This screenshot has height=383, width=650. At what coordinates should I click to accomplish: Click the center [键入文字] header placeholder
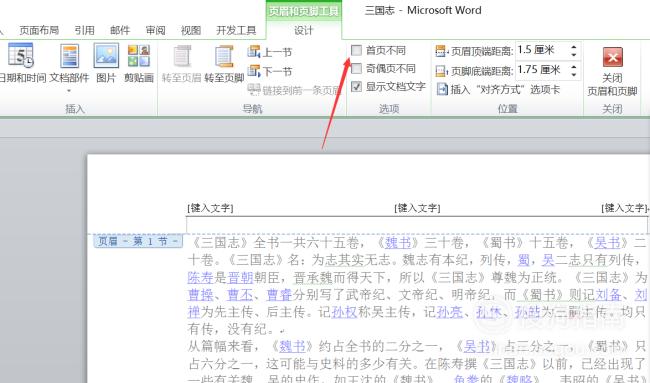tap(417, 208)
